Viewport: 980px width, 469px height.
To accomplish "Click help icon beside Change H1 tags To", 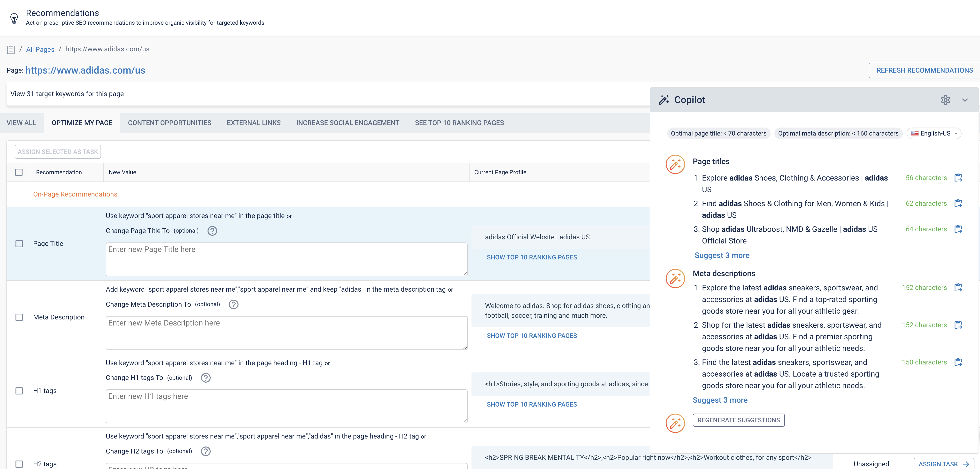I will [x=206, y=378].
